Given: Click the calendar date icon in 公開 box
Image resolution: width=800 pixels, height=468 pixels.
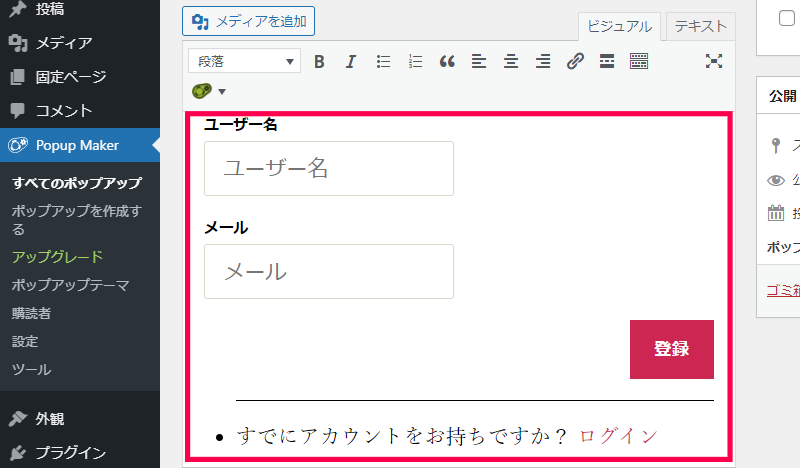Looking at the screenshot, I should (x=776, y=213).
